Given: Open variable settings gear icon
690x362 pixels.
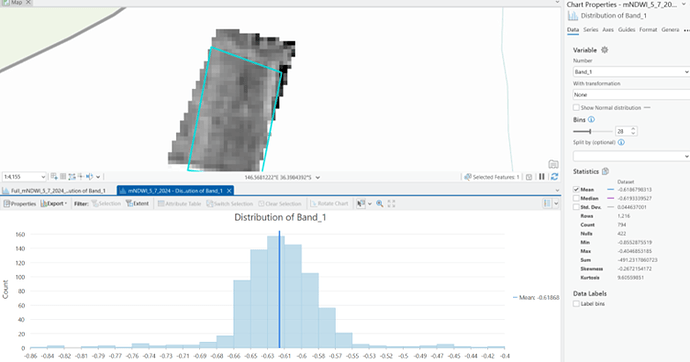Looking at the screenshot, I should [x=605, y=50].
